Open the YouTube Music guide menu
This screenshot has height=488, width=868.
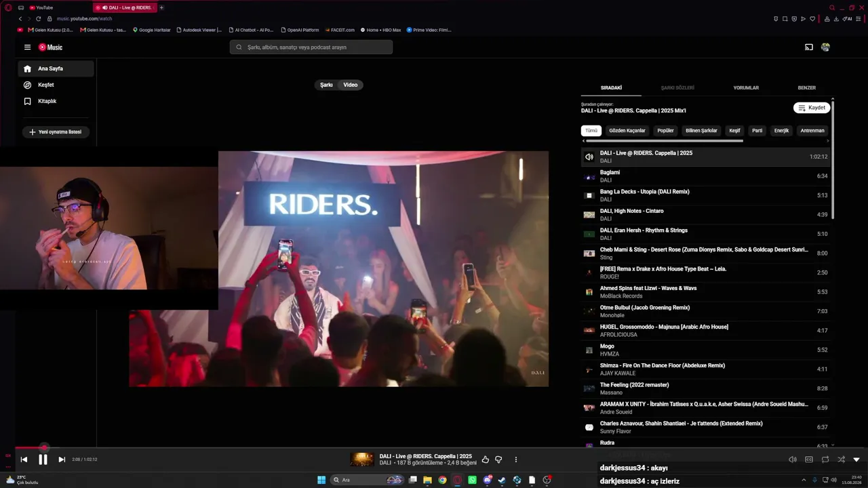(x=27, y=47)
